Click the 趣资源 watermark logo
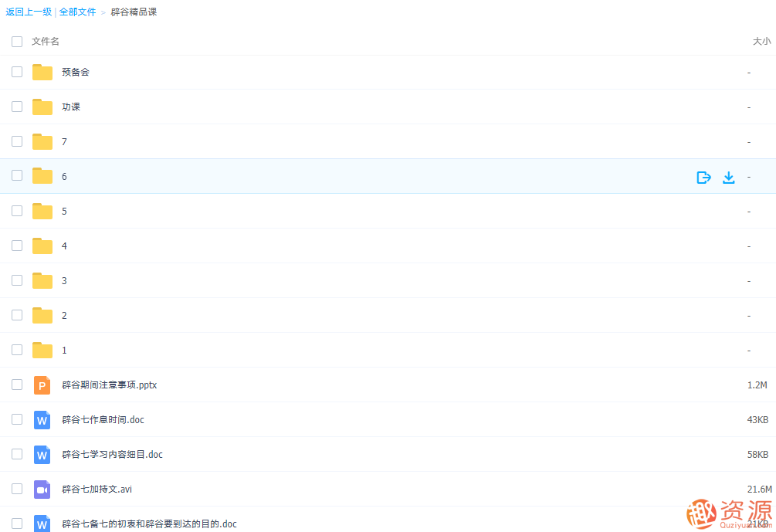This screenshot has width=776, height=532. coord(730,513)
